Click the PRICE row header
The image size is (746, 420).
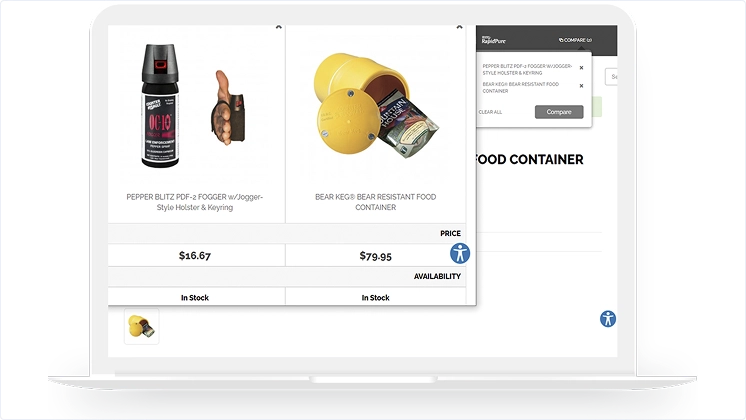click(x=450, y=234)
